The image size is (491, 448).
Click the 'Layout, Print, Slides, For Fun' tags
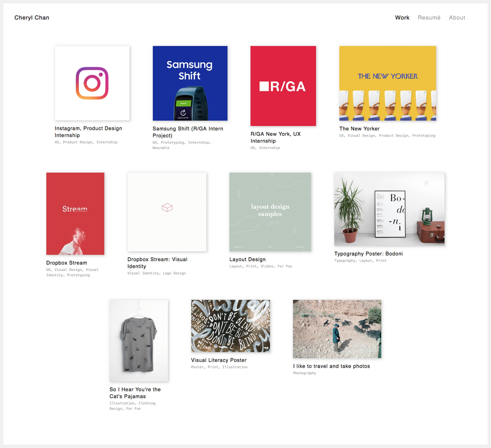click(261, 266)
